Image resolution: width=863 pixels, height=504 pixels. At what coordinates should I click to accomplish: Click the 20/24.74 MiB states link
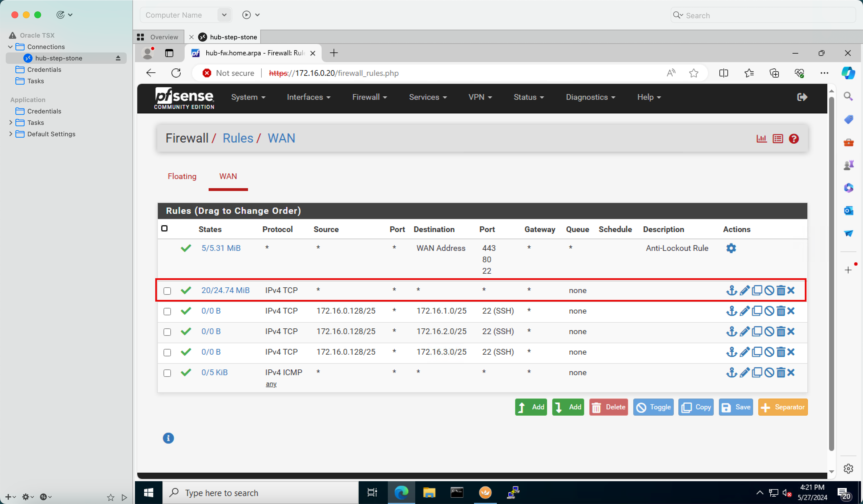[225, 290]
